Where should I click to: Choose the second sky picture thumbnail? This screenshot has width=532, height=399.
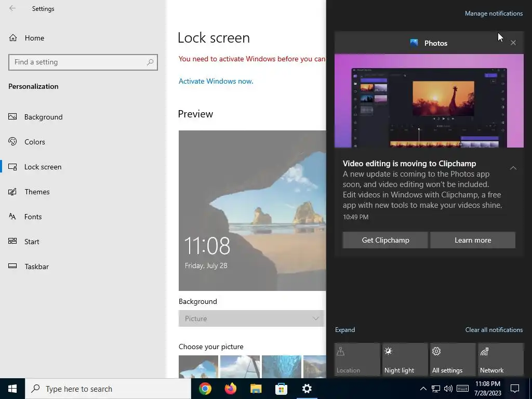click(240, 367)
